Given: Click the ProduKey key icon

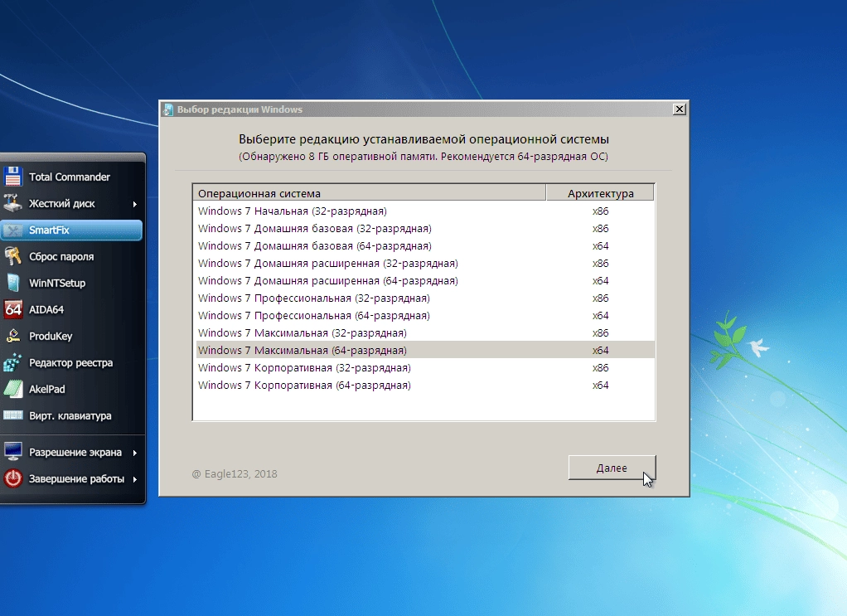Looking at the screenshot, I should click(13, 336).
